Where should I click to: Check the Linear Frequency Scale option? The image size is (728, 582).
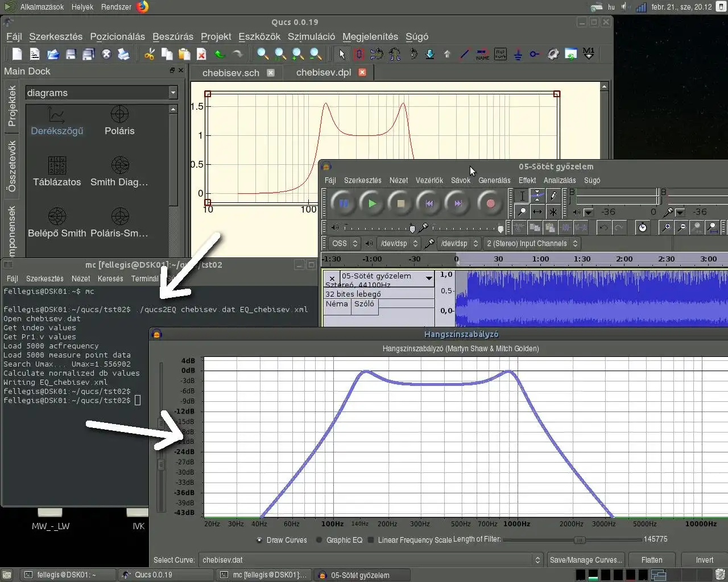[x=371, y=540]
